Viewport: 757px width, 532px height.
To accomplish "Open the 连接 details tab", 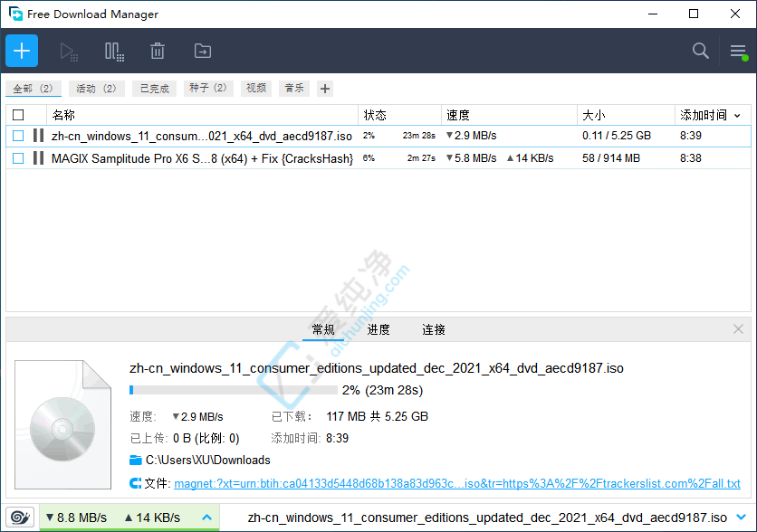I will coord(433,330).
